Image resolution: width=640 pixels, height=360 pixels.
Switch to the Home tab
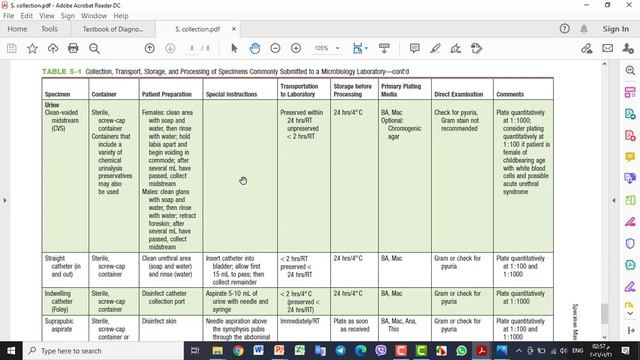point(17,29)
